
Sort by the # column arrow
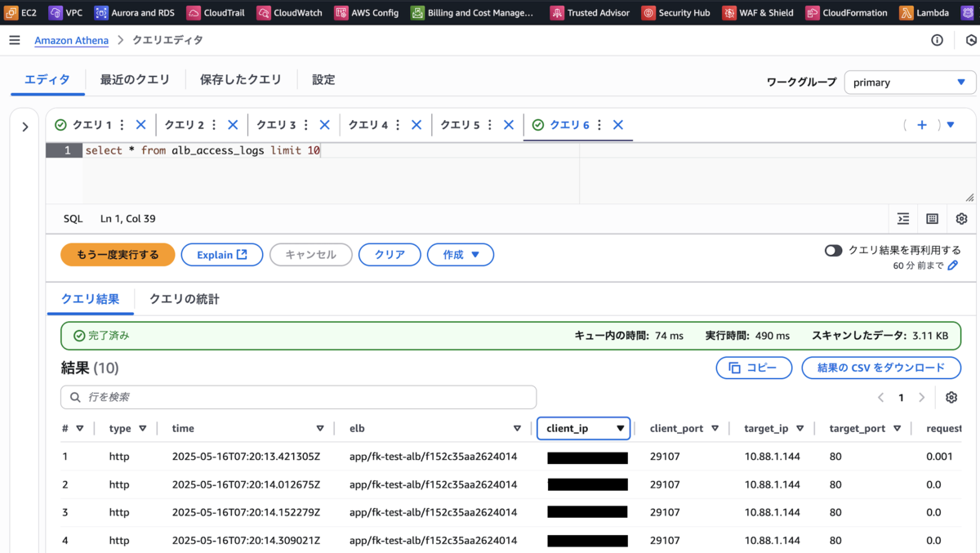(80, 429)
